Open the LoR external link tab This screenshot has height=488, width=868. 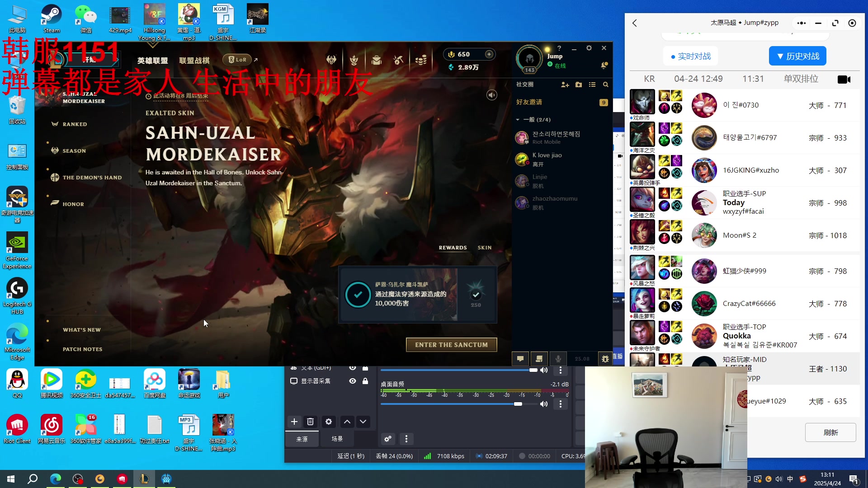click(x=240, y=60)
